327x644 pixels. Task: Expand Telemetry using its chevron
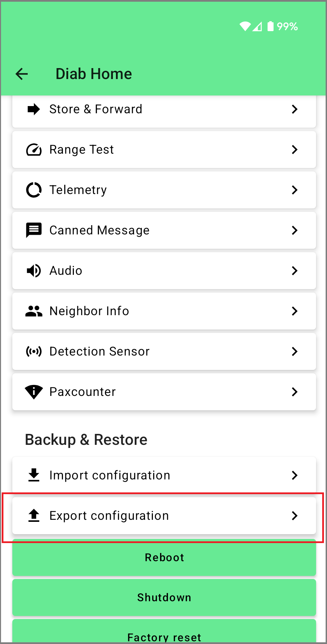tap(295, 190)
